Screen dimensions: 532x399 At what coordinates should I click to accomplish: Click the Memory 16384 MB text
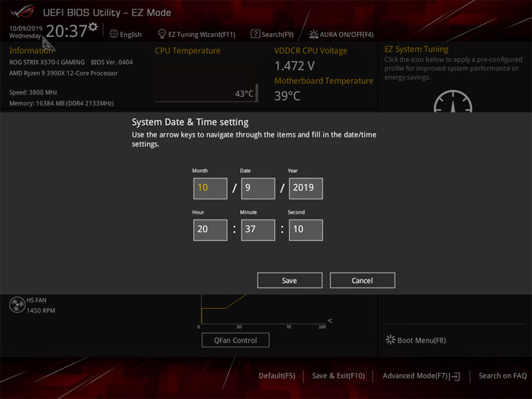(x=61, y=103)
